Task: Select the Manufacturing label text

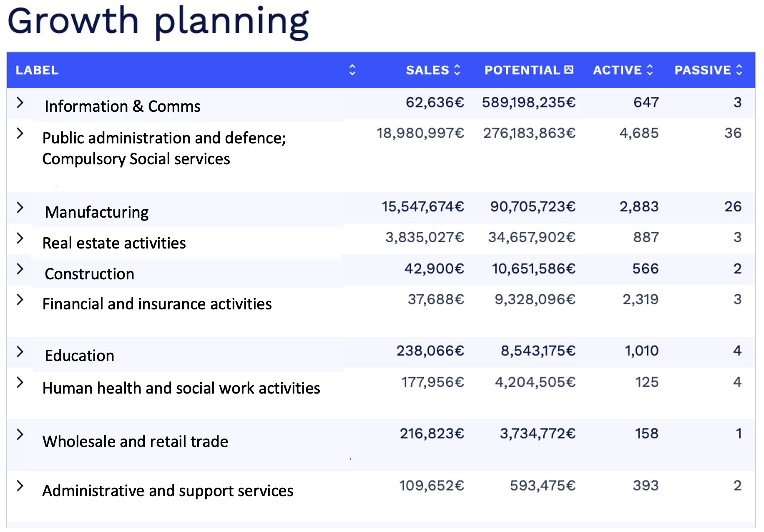Action: tap(97, 212)
